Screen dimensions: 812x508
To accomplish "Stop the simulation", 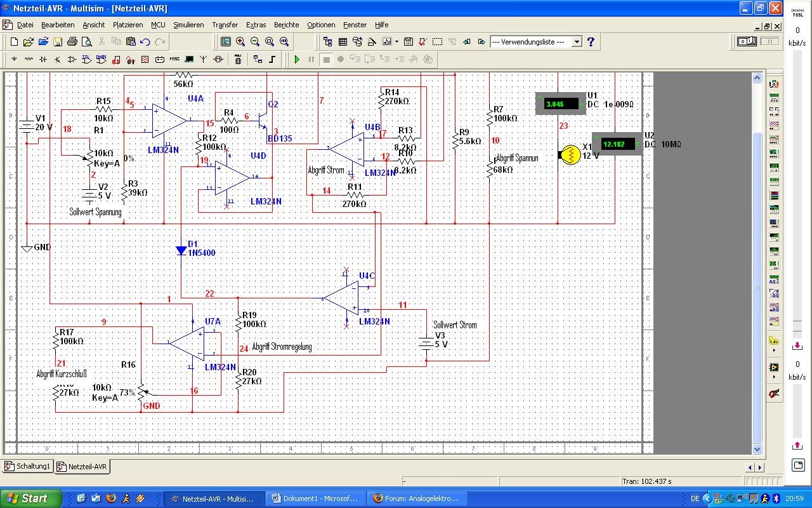I will click(x=326, y=59).
